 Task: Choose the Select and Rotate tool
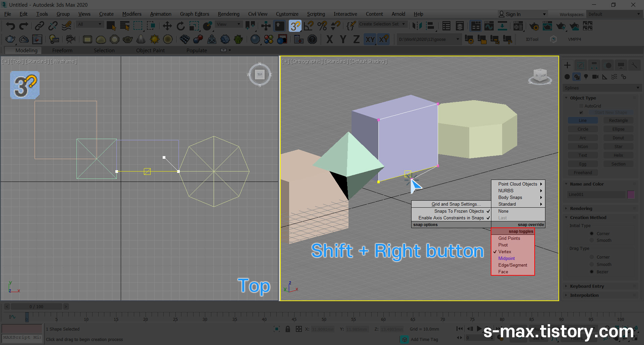click(x=180, y=26)
